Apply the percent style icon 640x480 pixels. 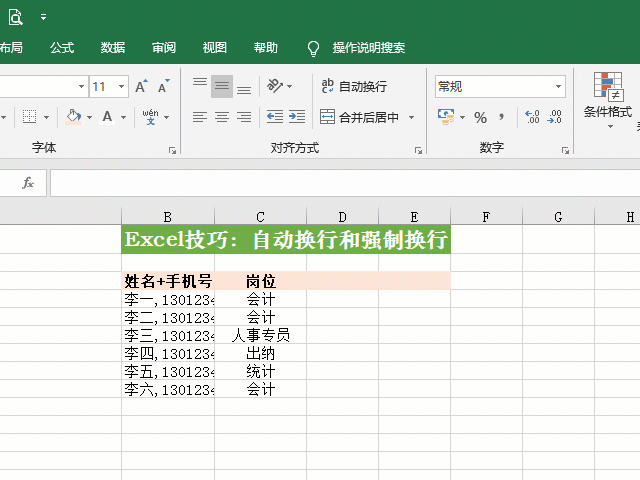(480, 118)
